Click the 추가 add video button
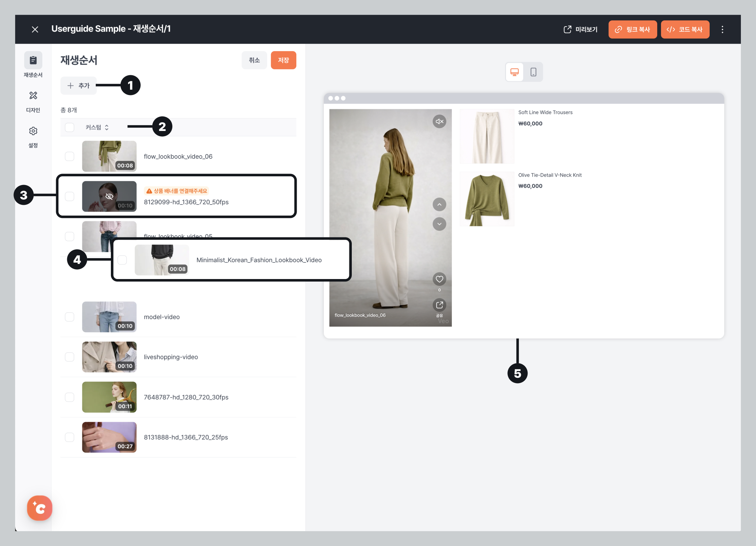This screenshot has height=546, width=756. point(79,86)
